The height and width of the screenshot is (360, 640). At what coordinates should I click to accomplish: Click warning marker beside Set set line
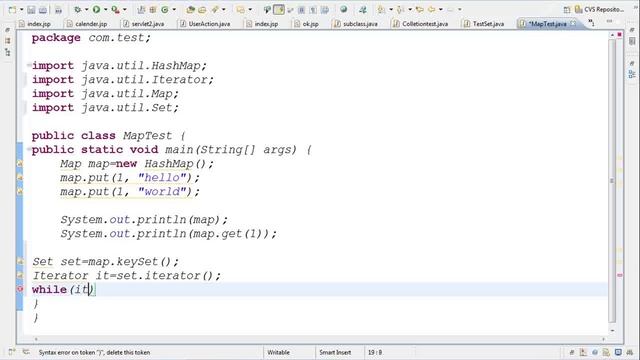[x=20, y=261]
